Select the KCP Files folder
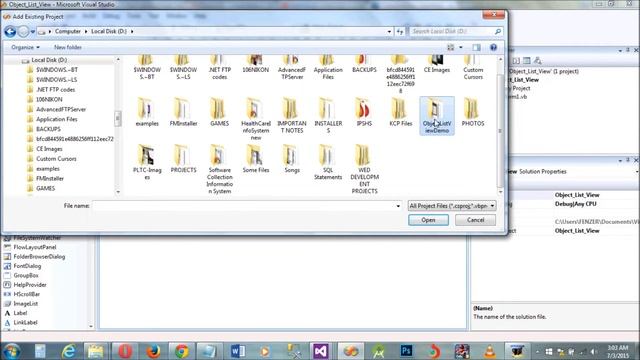Screen dimensions: 640x360 (400, 112)
